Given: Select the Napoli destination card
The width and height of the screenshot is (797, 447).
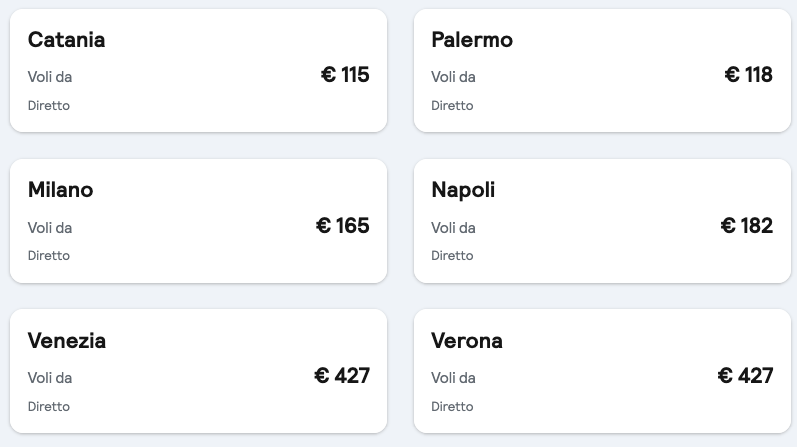Looking at the screenshot, I should click(x=602, y=221).
